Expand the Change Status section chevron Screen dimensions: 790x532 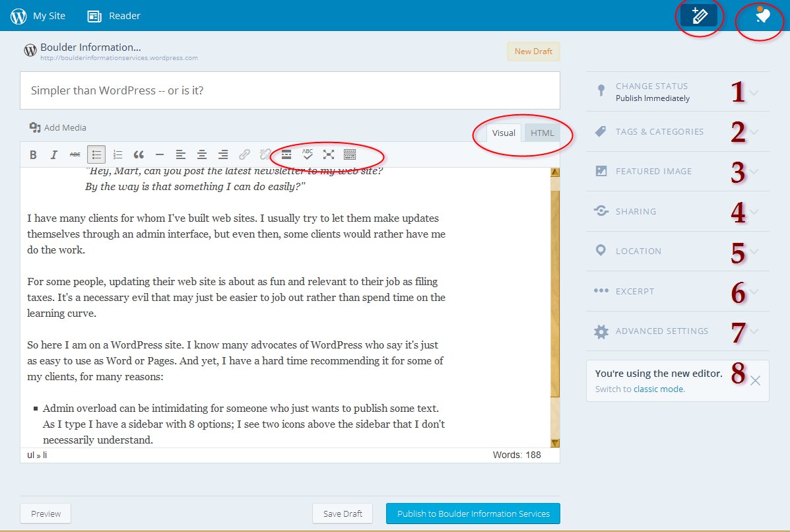[754, 92]
